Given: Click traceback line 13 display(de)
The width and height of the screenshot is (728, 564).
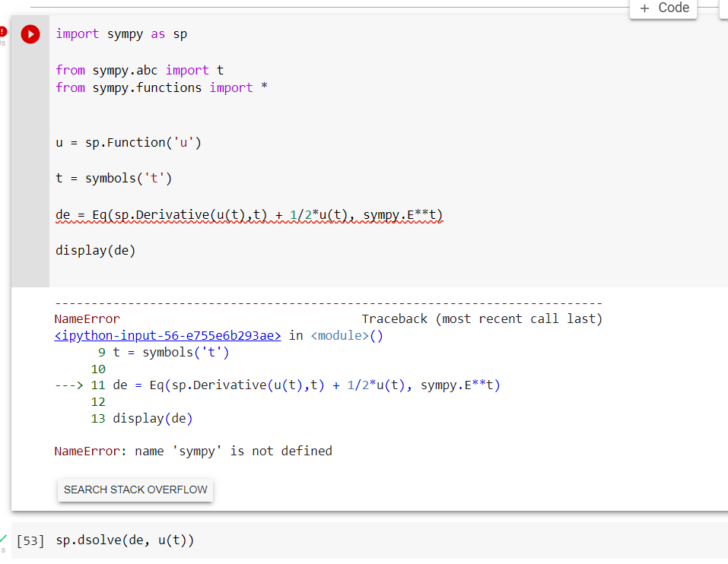Looking at the screenshot, I should (141, 419).
